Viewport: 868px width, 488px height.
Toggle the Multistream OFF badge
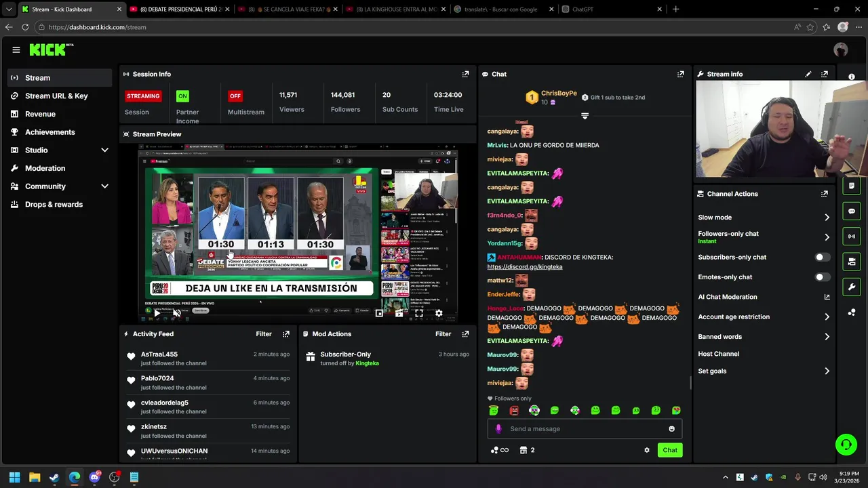[235, 96]
